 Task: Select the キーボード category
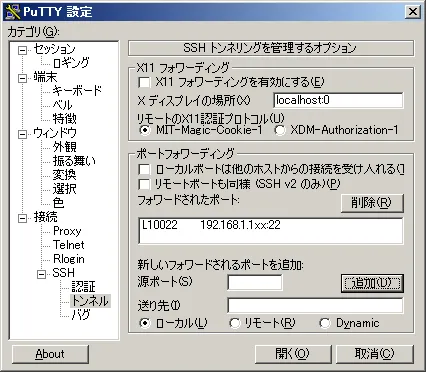tap(77, 91)
